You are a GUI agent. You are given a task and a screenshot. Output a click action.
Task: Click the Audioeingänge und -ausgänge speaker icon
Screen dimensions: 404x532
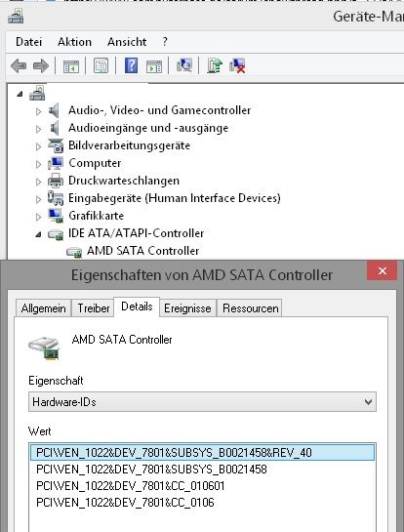click(x=55, y=128)
